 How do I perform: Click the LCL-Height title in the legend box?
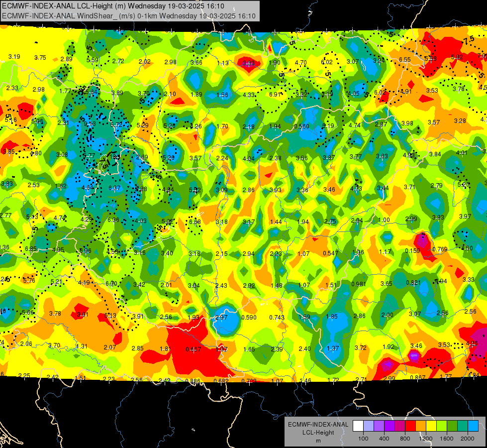(318, 433)
